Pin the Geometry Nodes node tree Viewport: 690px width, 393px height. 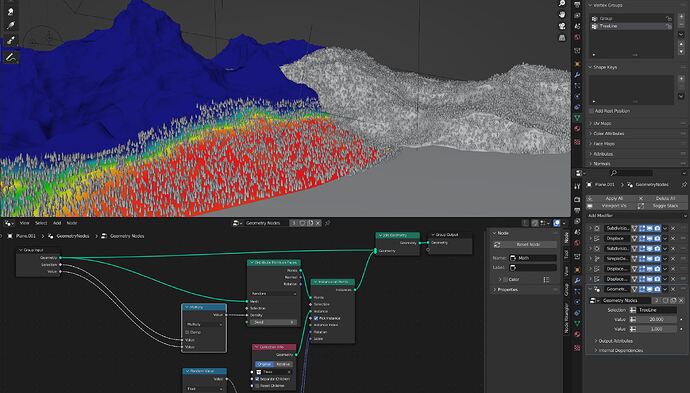tap(327, 223)
